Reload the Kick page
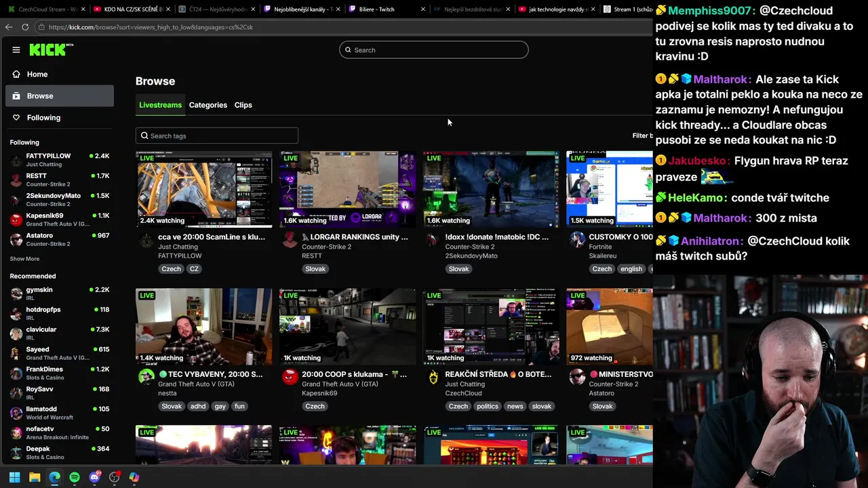 click(x=25, y=27)
